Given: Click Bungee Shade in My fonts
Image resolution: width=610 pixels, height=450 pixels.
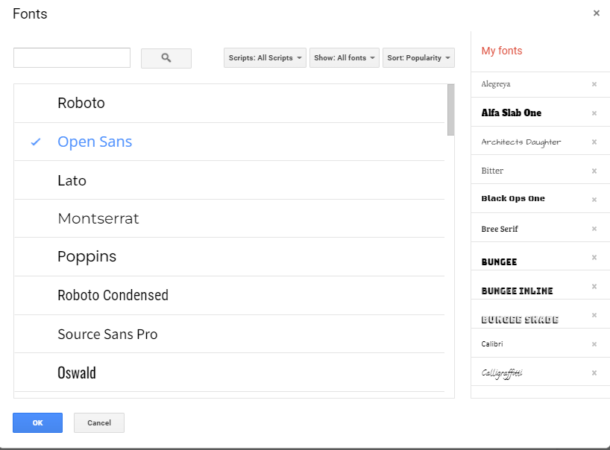Looking at the screenshot, I should (x=520, y=320).
